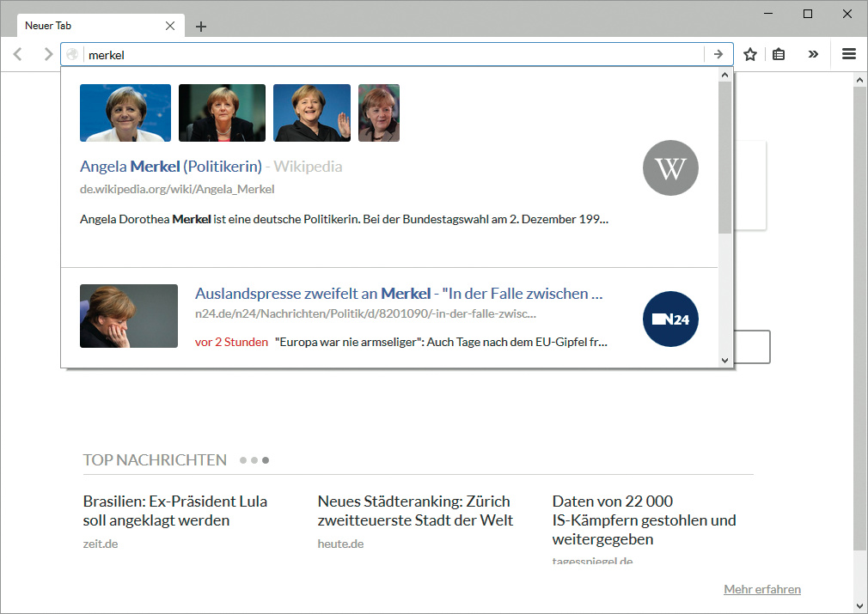Select the Neuer Tab tab
This screenshot has height=614, width=868.
(86, 26)
